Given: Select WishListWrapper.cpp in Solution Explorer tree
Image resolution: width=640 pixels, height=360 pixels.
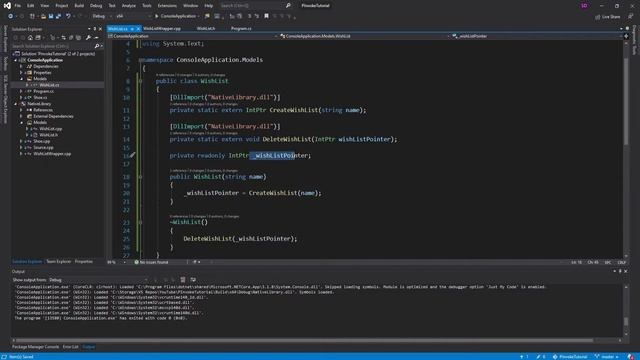Looking at the screenshot, I should click(x=52, y=153).
